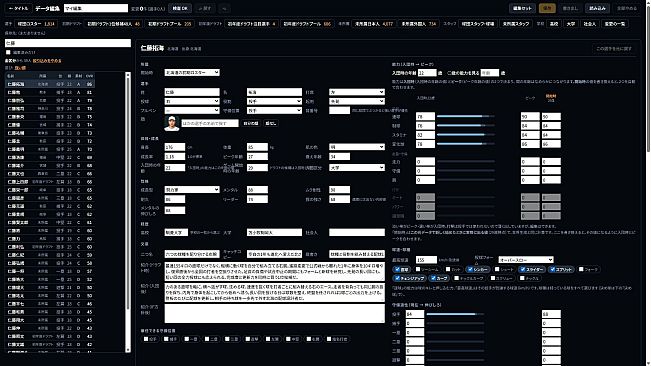Click the 体重 weight field showing 85
Image resolution: width=651 pixels, height=366 pixels.
tap(257, 147)
